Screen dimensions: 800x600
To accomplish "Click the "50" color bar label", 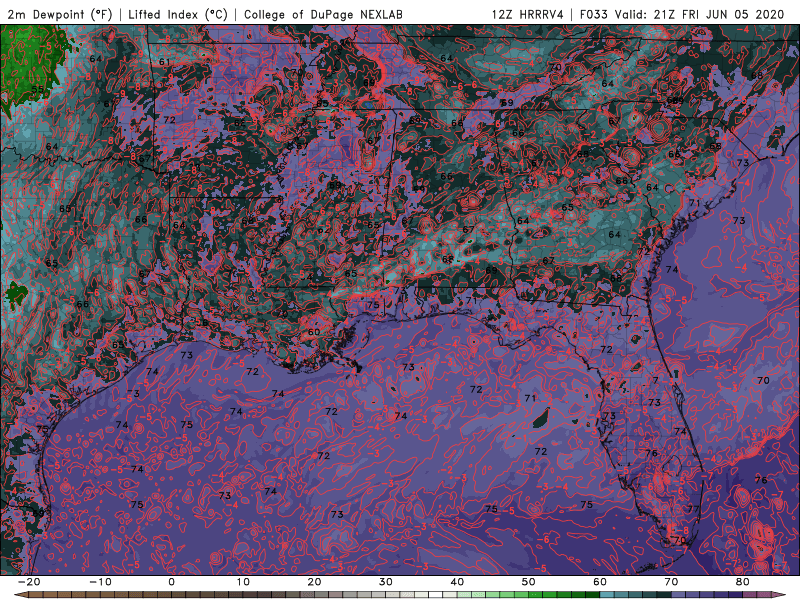I will (529, 582).
